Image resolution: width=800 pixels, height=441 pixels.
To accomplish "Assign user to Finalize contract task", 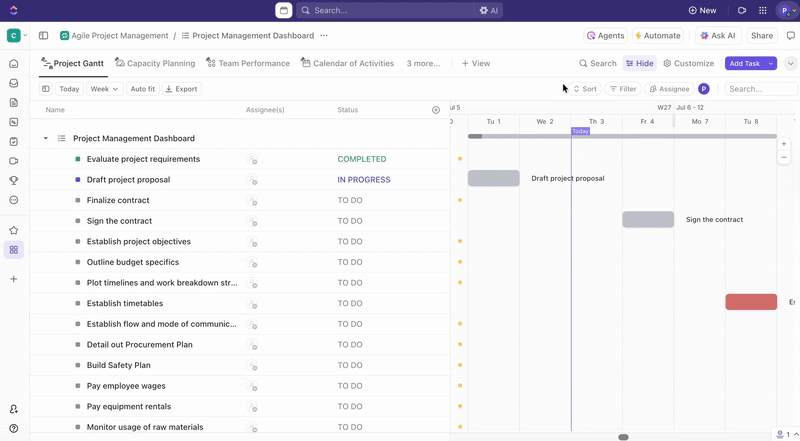I will 252,201.
